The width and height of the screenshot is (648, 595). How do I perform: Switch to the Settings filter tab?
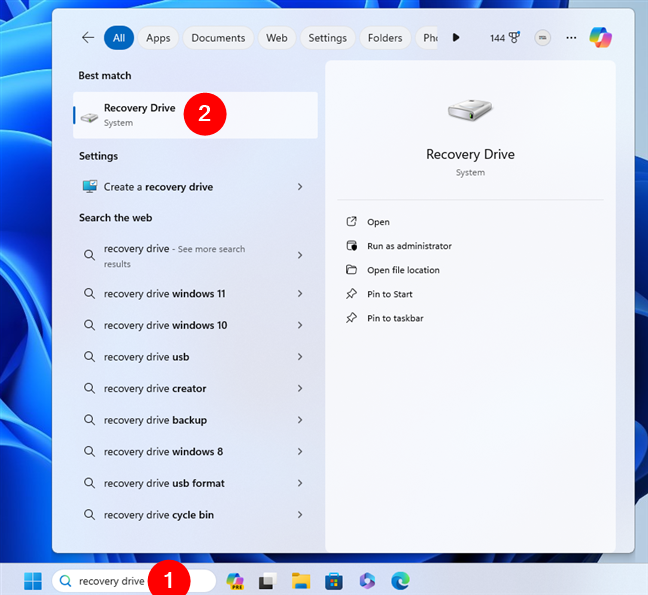click(x=327, y=38)
